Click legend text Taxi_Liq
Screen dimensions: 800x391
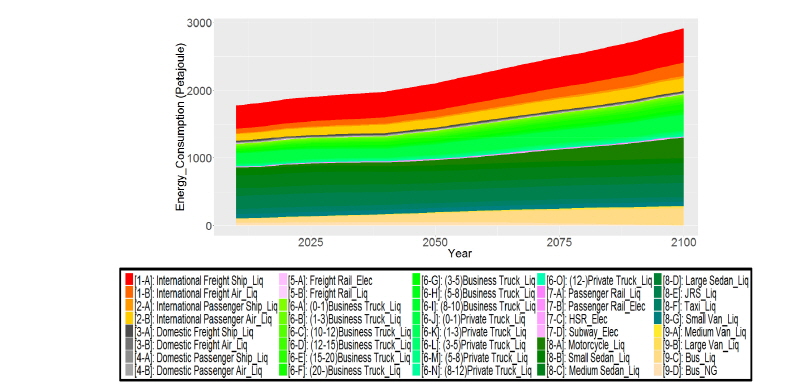(700, 306)
